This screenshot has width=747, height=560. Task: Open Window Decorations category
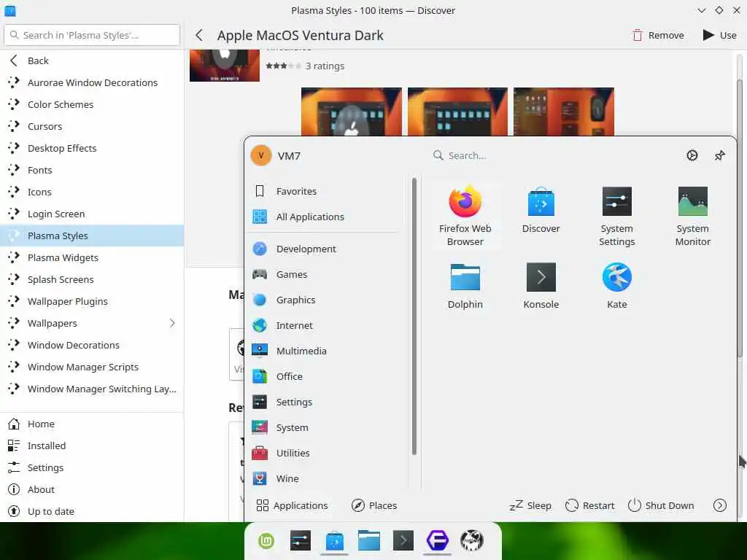pos(91,345)
